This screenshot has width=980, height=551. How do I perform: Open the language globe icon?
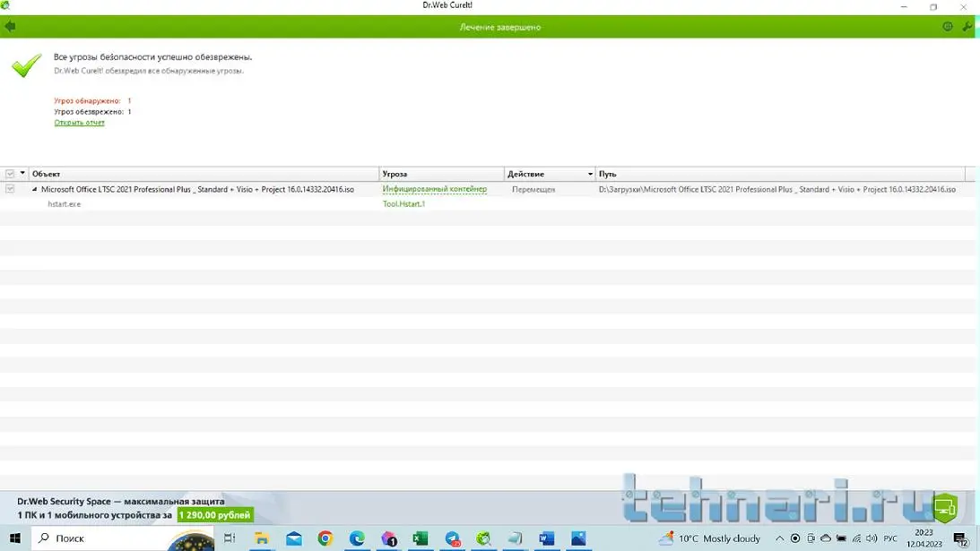(x=948, y=26)
